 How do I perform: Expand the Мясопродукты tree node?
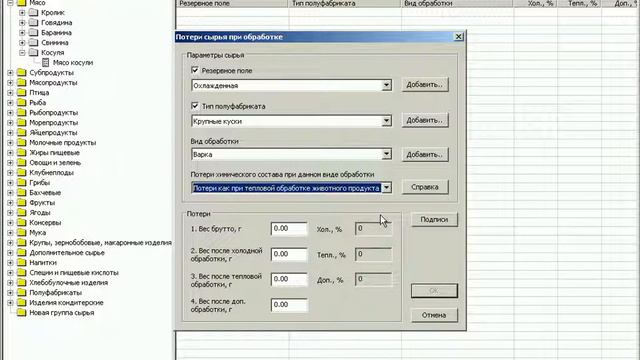(11, 82)
